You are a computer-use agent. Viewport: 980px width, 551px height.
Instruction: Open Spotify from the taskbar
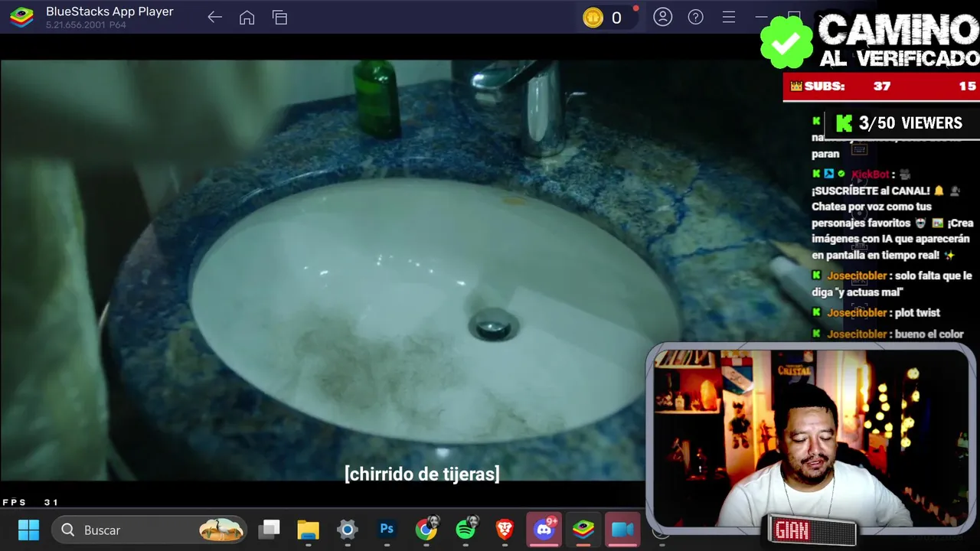tap(465, 529)
